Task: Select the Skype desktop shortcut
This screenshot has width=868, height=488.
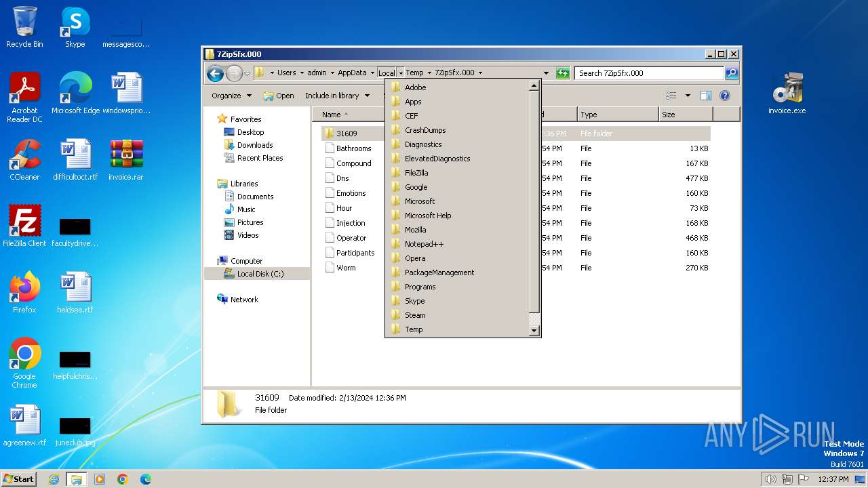Action: click(x=75, y=27)
